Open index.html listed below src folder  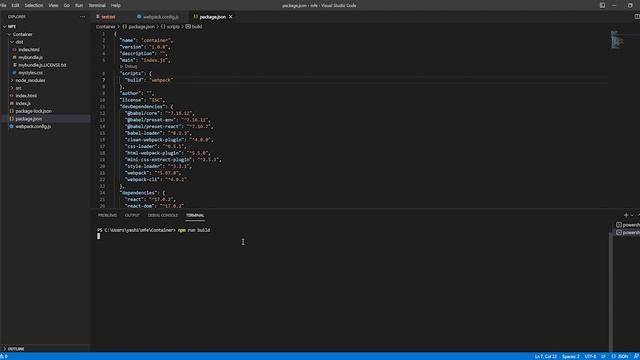click(26, 96)
